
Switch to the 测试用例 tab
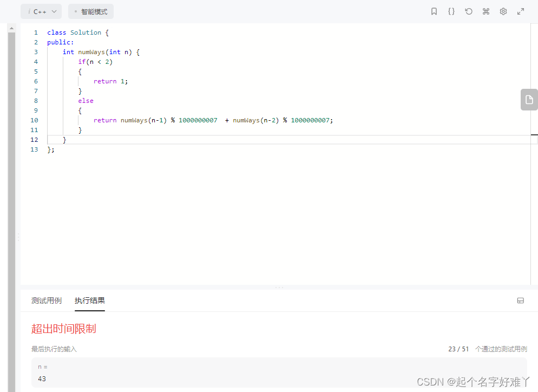(47, 300)
